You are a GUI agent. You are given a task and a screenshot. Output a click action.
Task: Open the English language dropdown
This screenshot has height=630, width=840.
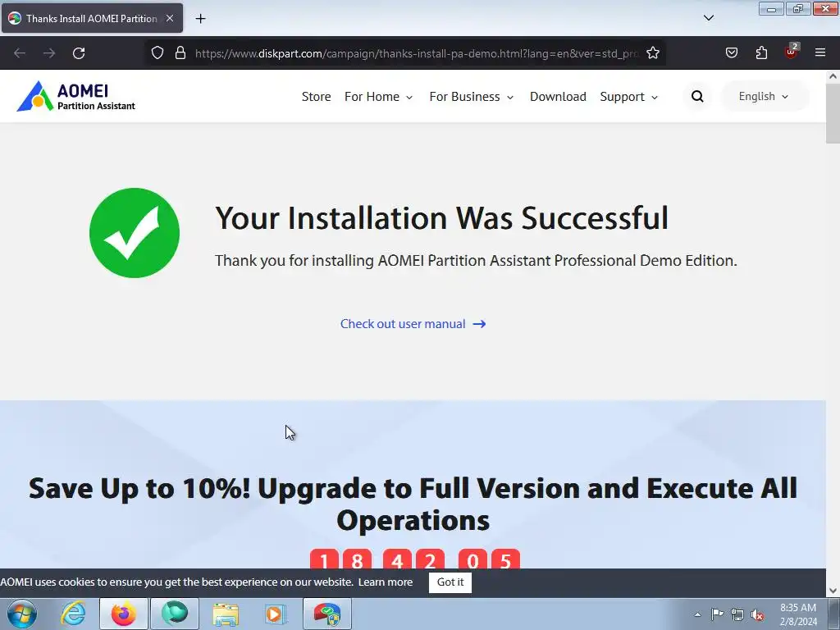click(x=764, y=97)
